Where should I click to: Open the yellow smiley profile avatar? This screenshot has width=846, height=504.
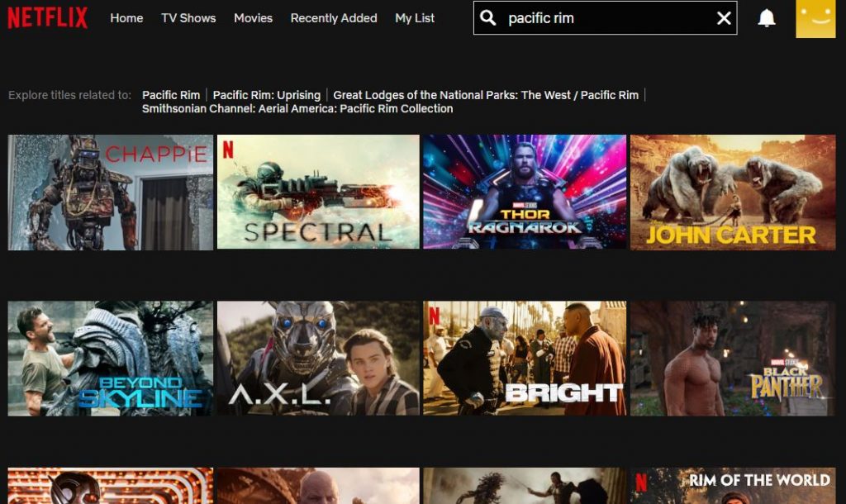(815, 18)
